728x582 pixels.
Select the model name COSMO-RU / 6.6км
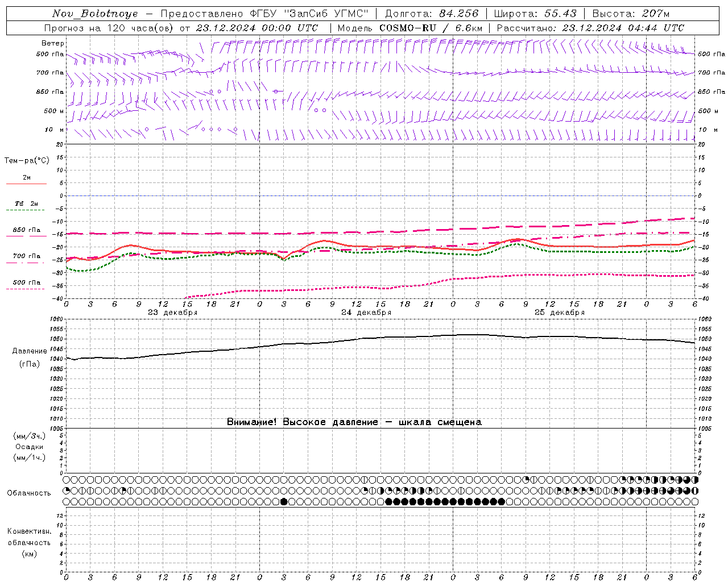click(x=431, y=28)
